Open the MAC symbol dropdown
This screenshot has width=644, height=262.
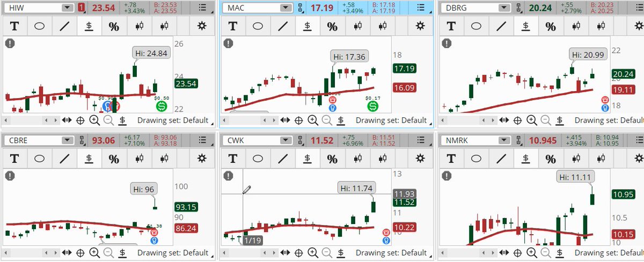click(284, 8)
